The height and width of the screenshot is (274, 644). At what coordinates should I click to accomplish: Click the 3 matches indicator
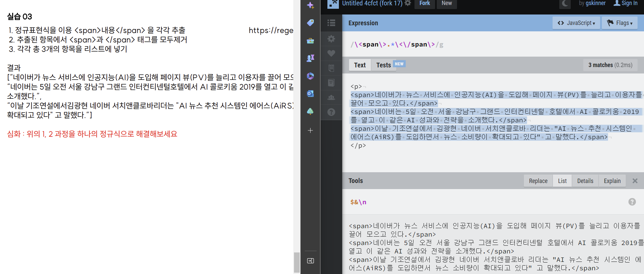tap(610, 65)
